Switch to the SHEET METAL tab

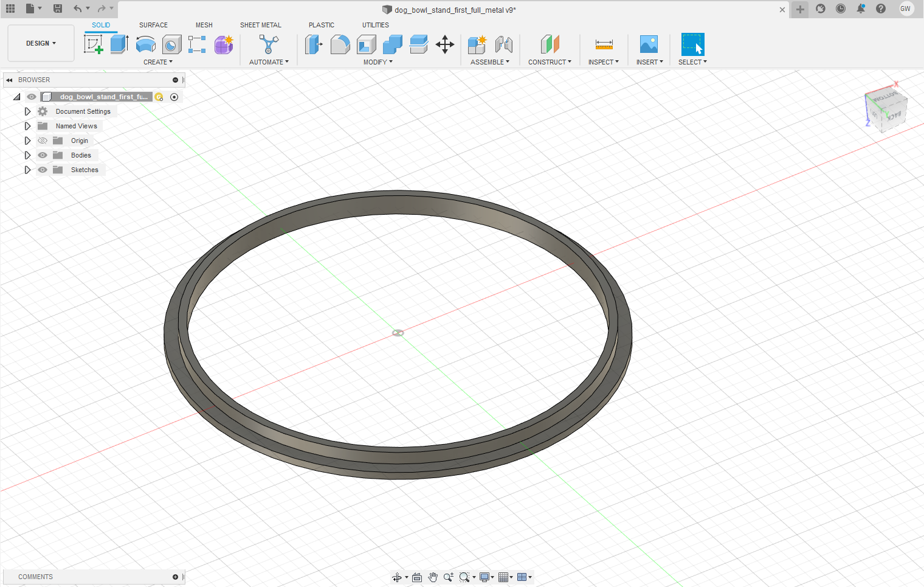pyautogui.click(x=260, y=25)
